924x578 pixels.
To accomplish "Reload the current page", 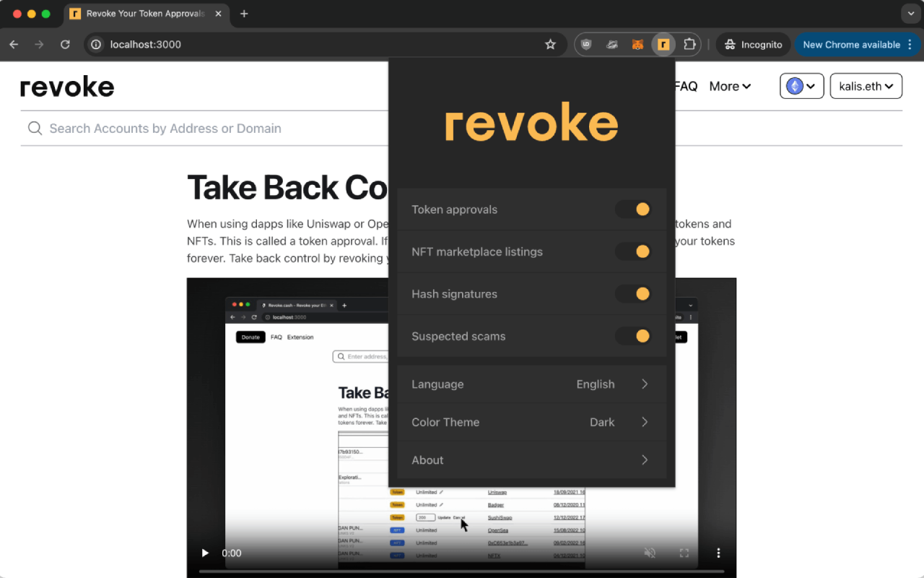I will point(65,44).
